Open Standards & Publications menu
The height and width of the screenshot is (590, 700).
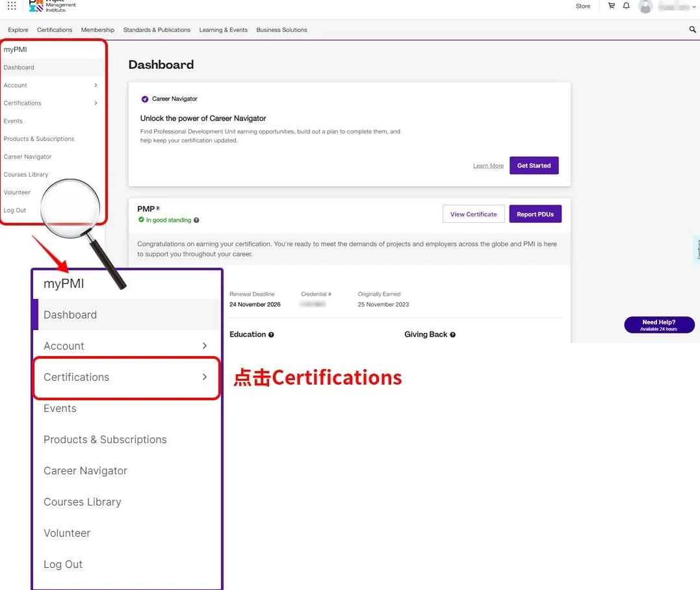[157, 30]
